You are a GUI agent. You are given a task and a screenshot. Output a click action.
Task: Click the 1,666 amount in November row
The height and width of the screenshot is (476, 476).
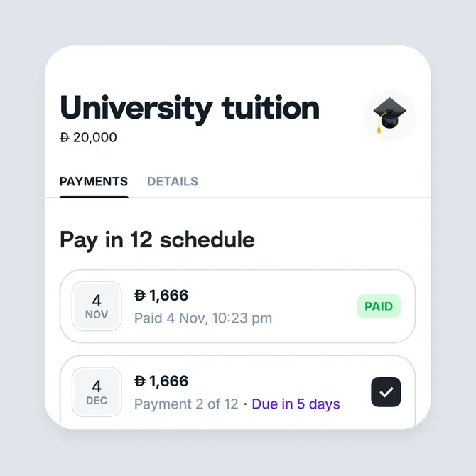168,296
